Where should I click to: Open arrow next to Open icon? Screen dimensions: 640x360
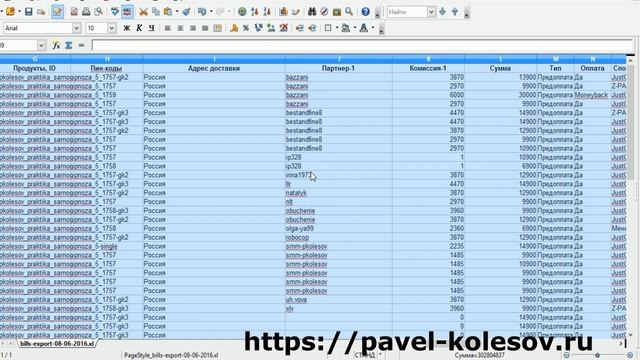(19, 12)
